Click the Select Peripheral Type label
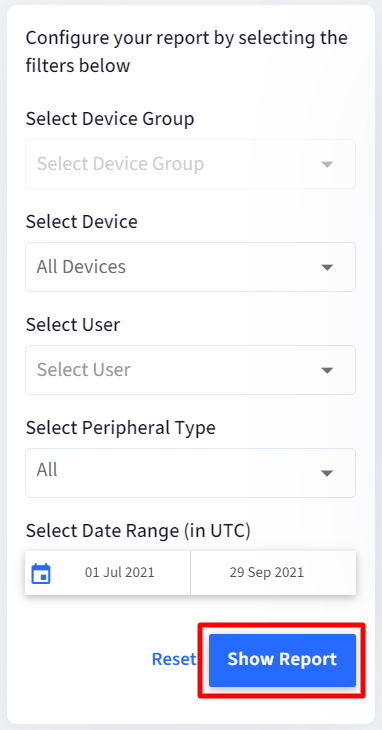 121,427
